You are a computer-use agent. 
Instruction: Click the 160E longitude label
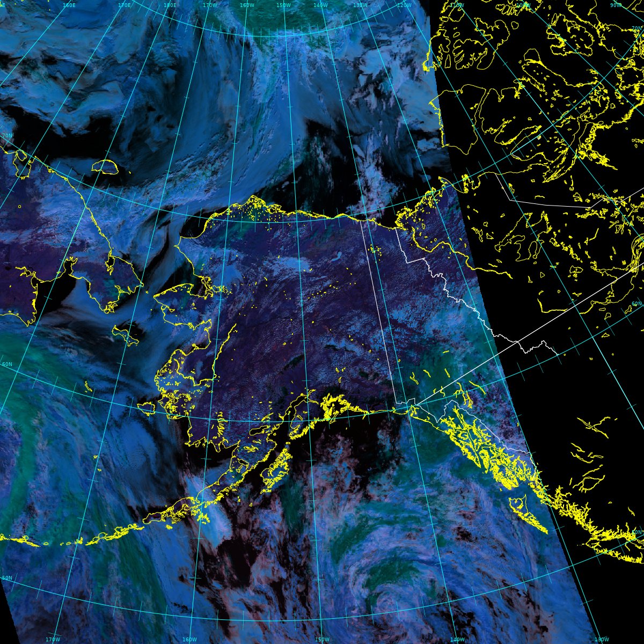[69, 5]
